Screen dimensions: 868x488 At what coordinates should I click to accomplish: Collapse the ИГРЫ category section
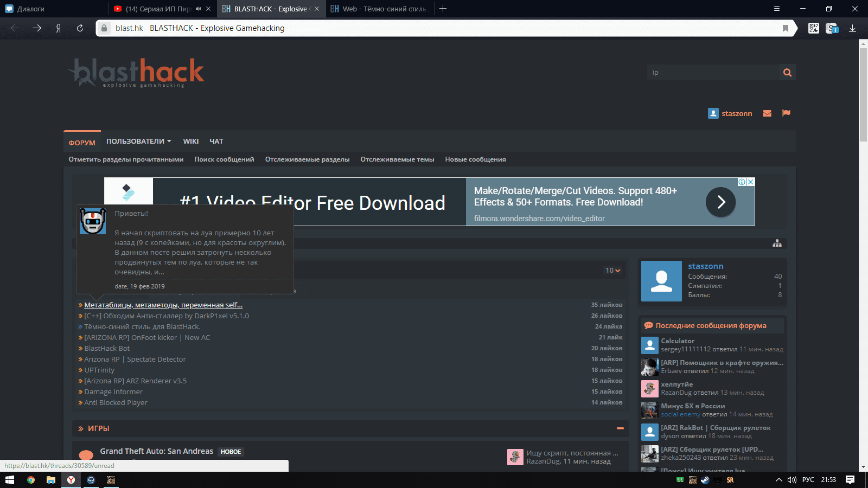(620, 428)
